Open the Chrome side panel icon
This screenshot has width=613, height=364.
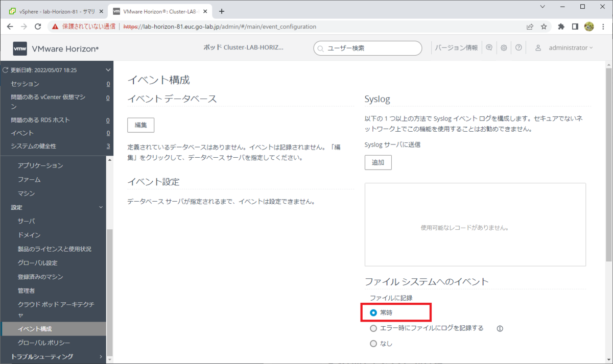tap(575, 27)
